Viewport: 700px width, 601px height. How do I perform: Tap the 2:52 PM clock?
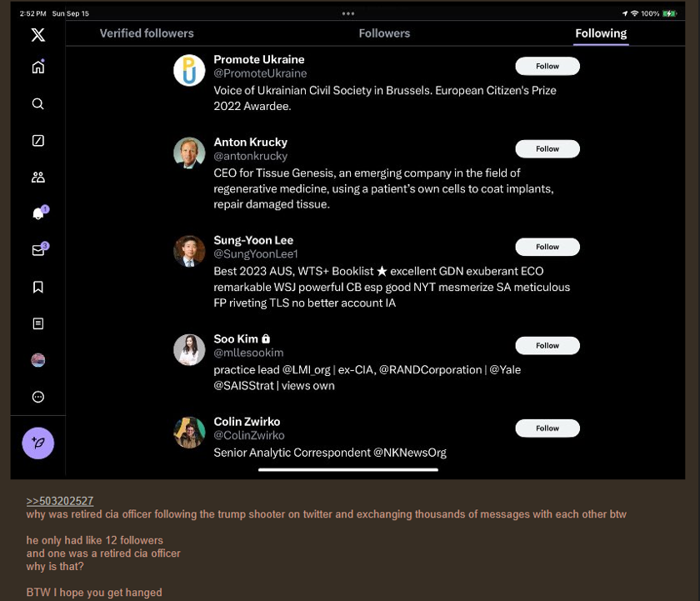[33, 13]
